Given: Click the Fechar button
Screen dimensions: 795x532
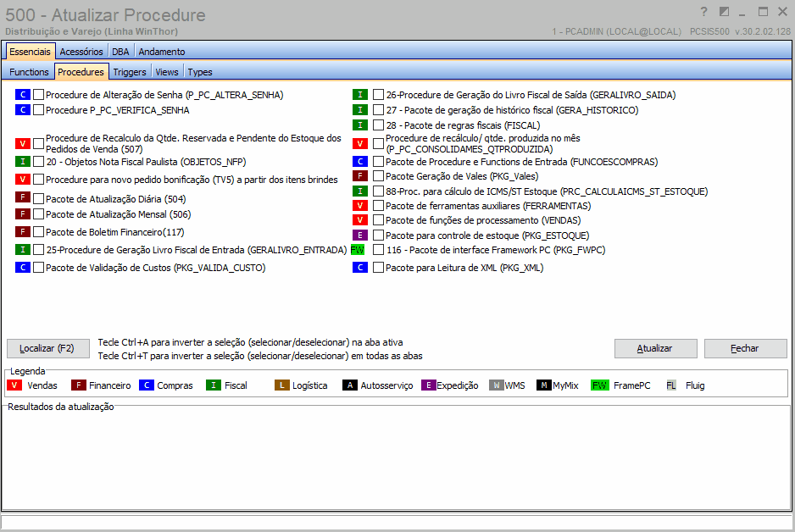Looking at the screenshot, I should 745,348.
